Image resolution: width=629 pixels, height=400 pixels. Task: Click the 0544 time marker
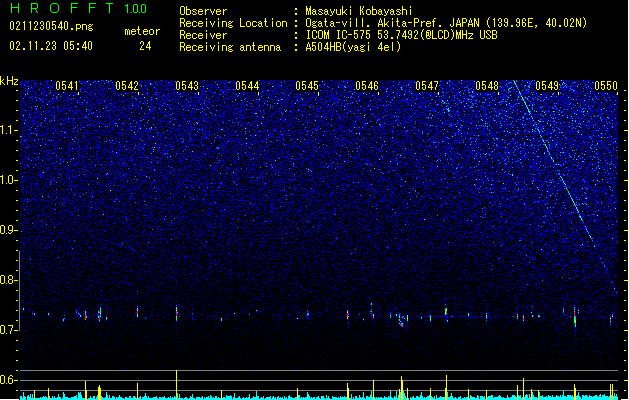point(247,86)
